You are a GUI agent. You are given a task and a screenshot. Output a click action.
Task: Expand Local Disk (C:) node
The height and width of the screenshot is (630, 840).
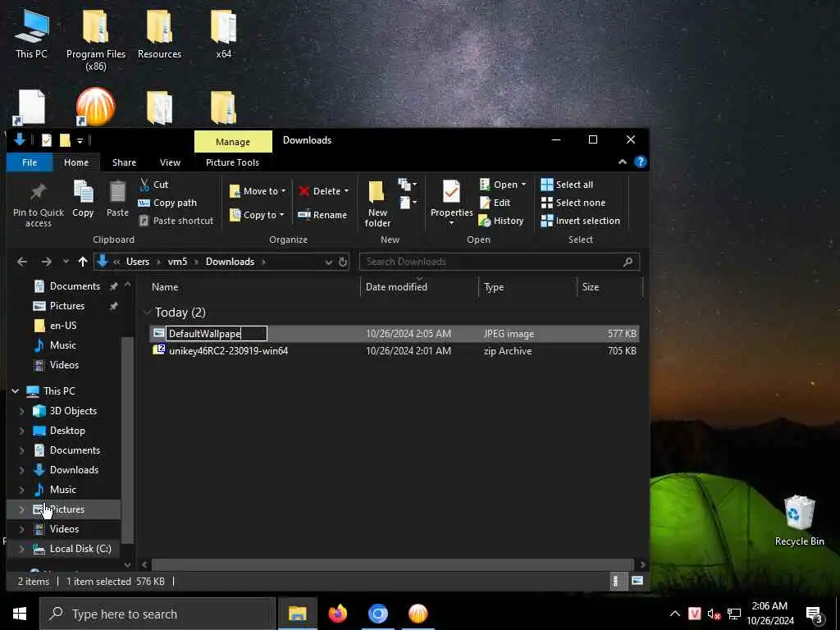point(21,549)
